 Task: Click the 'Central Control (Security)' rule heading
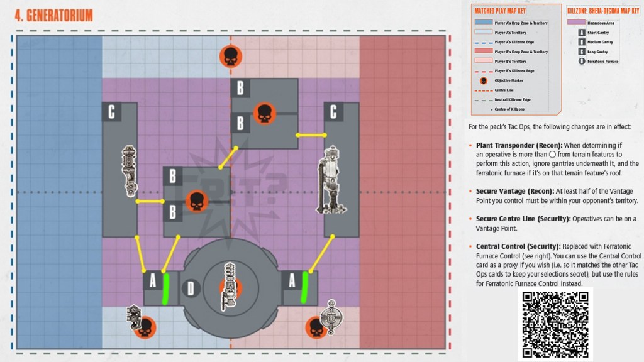518,246
